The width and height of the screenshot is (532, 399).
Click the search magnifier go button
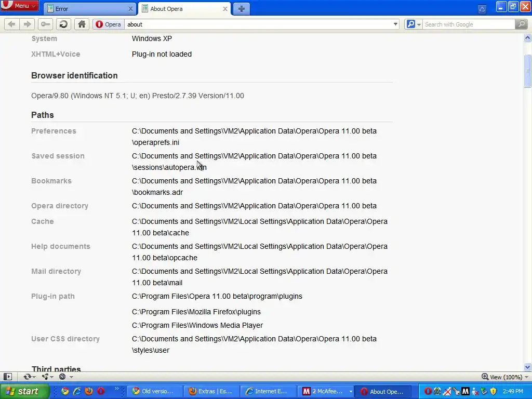[521, 24]
